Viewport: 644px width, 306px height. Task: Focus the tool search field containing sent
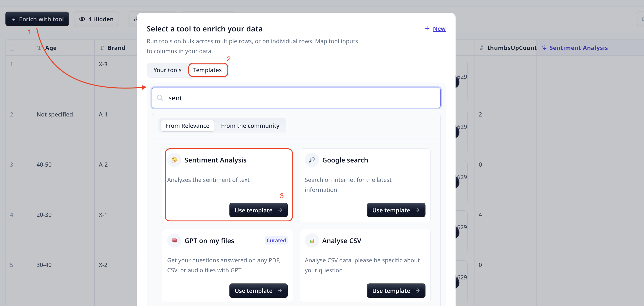296,98
